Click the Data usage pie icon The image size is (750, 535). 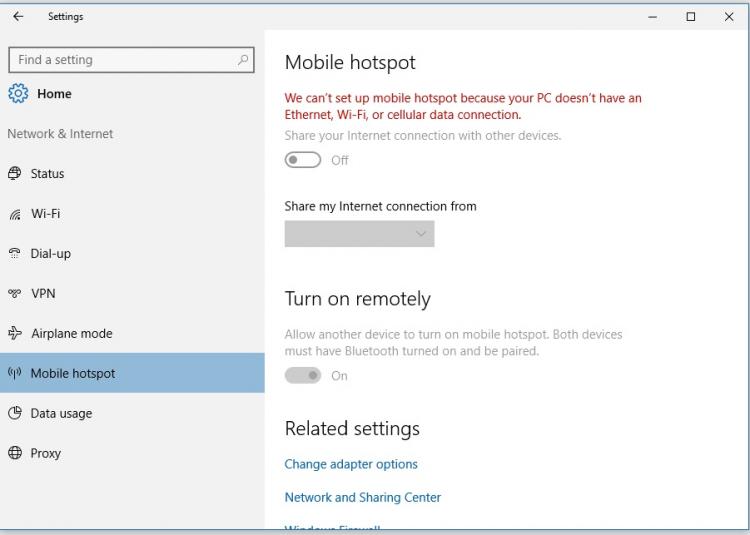click(14, 414)
